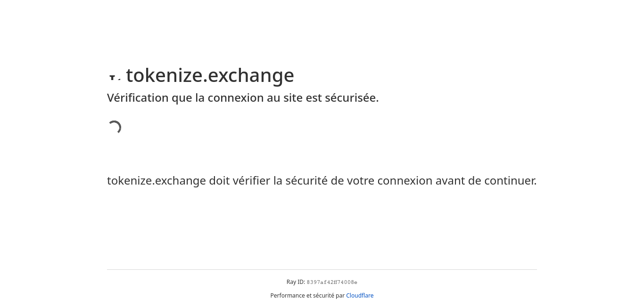
Task: Open the Cloudflare link in footer
Action: pyautogui.click(x=360, y=296)
